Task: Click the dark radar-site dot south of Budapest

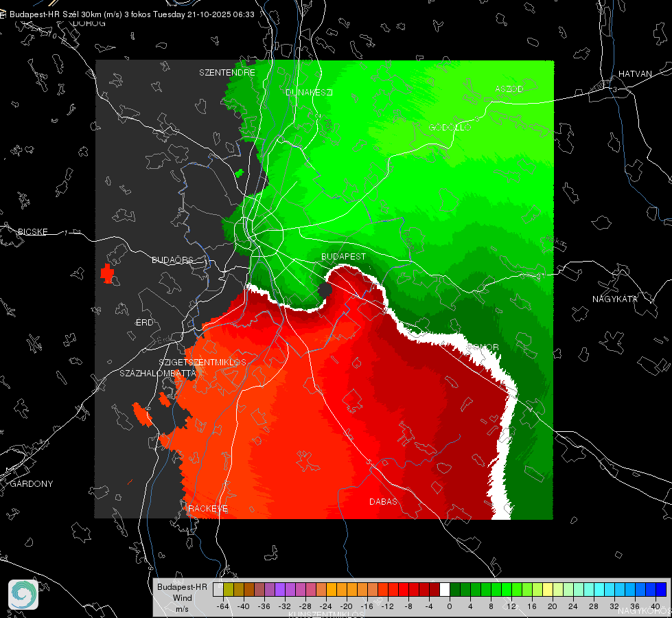Action: click(x=325, y=290)
